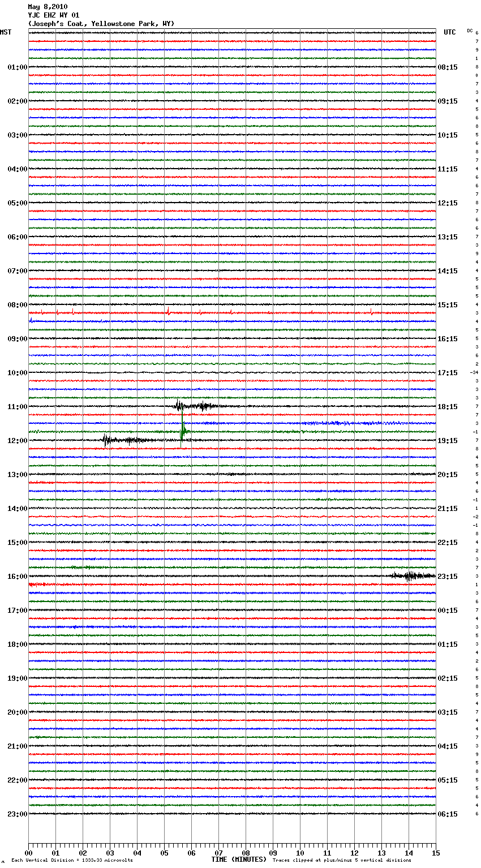The width and height of the screenshot is (481, 868).
Task: Click the 00:15 UTC time label
Action: 448,611
